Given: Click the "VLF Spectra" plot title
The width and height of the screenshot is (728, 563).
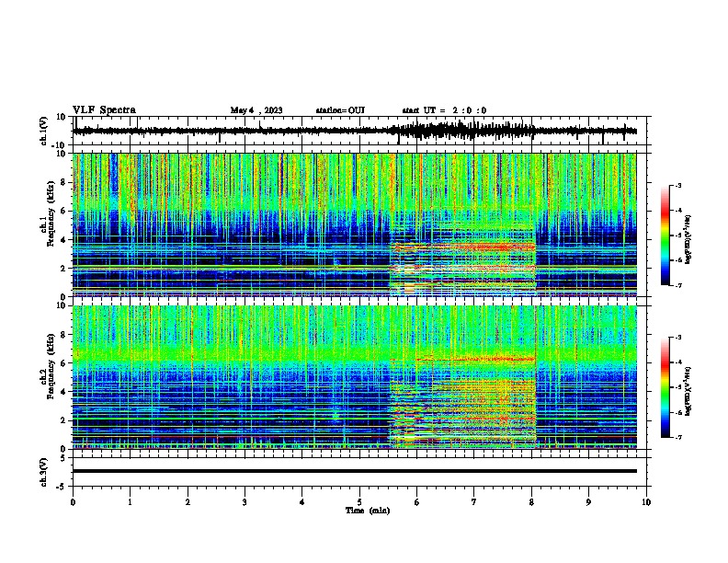Looking at the screenshot, I should pos(104,110).
